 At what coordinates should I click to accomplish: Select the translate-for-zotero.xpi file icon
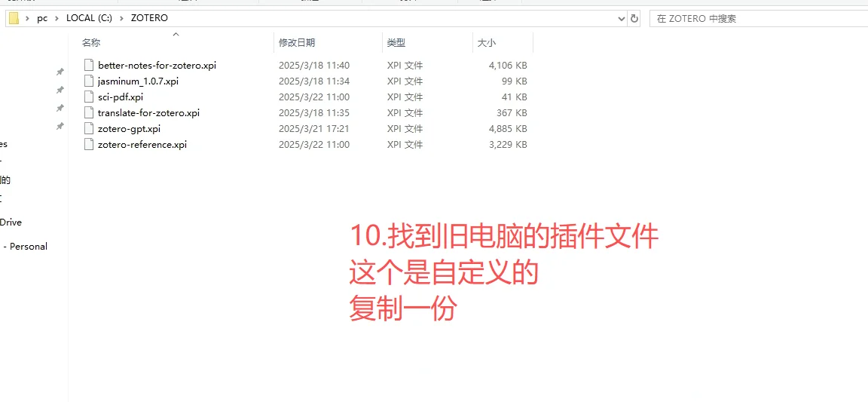coord(89,112)
